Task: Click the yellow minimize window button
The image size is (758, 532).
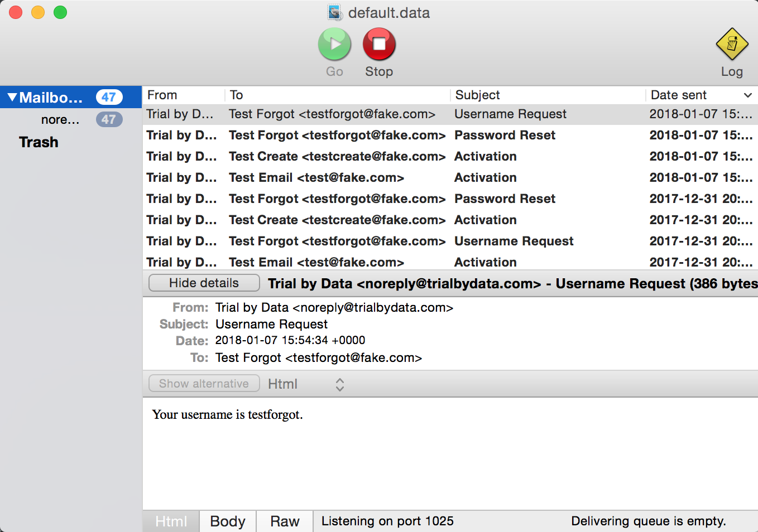Action: pyautogui.click(x=38, y=12)
